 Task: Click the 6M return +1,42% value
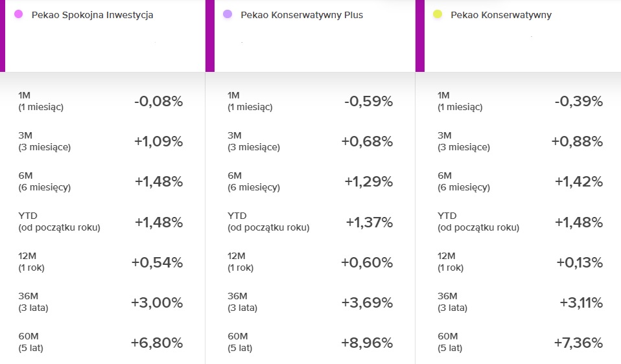point(579,181)
